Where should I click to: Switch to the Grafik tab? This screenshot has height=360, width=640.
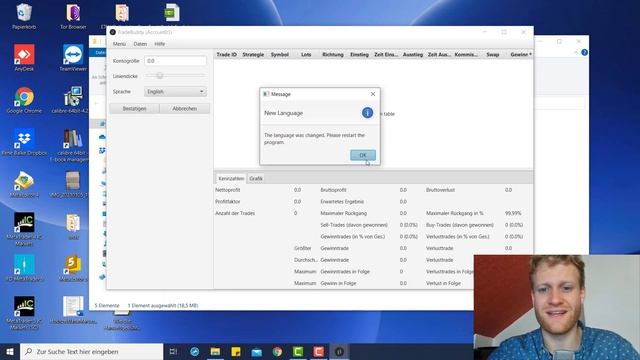click(x=256, y=178)
